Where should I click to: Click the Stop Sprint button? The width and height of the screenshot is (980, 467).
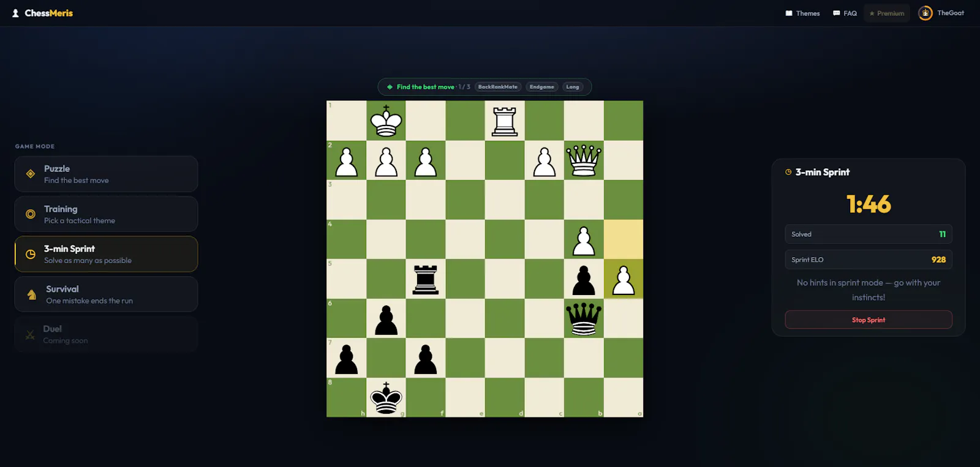click(869, 319)
